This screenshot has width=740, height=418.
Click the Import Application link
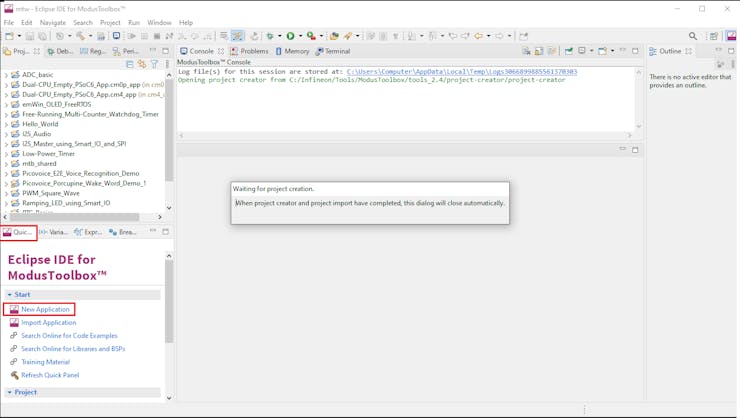coord(49,322)
